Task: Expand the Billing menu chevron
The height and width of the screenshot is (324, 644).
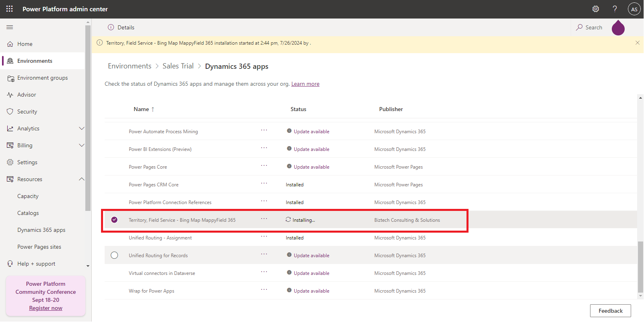Action: click(x=82, y=146)
